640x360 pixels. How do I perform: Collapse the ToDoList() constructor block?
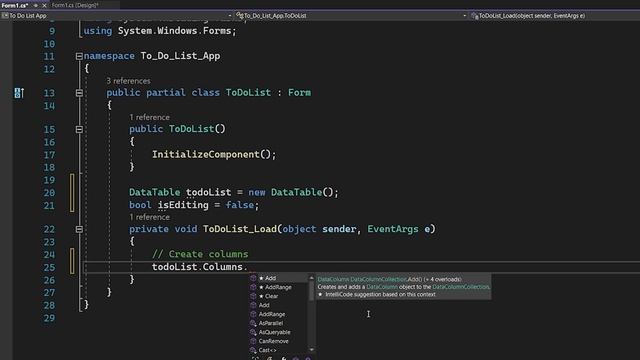pyautogui.click(x=79, y=129)
